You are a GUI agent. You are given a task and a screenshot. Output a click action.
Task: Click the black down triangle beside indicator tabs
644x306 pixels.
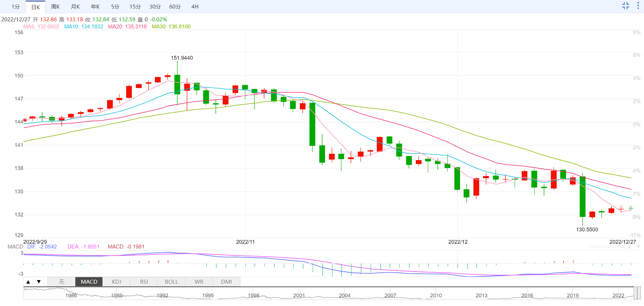pos(39,282)
